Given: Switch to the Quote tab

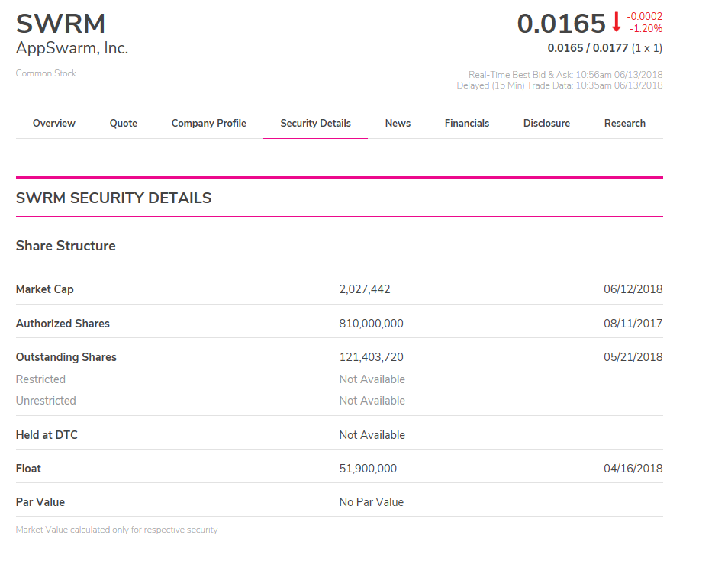Looking at the screenshot, I should point(124,123).
